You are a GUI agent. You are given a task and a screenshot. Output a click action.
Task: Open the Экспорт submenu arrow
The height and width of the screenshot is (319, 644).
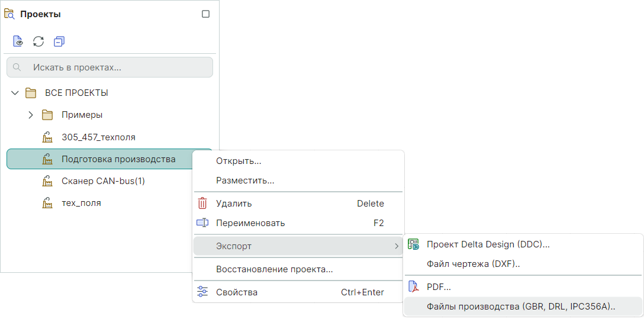(397, 246)
